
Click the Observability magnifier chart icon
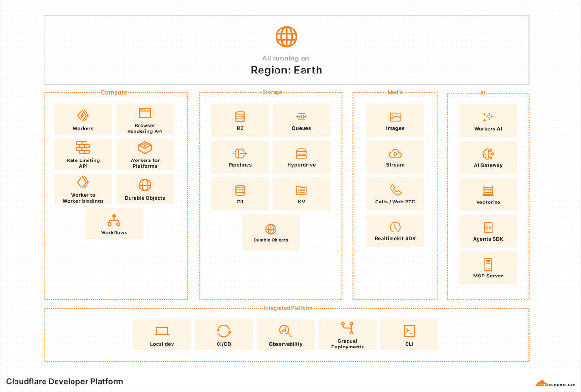coord(286,331)
